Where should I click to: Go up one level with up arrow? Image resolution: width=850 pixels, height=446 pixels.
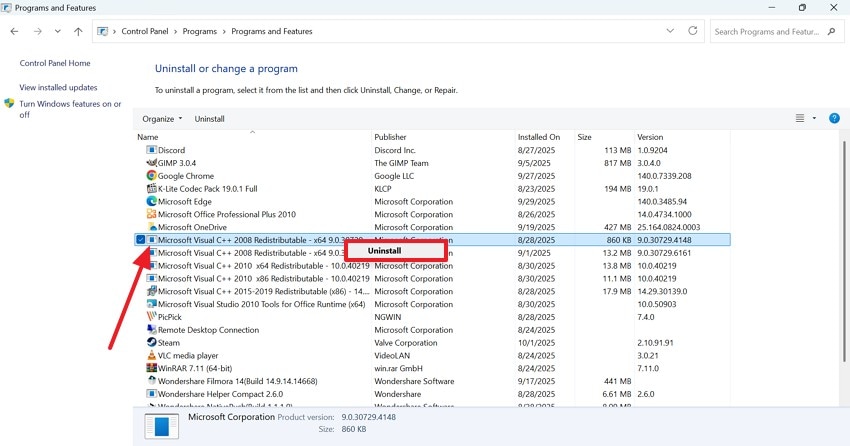coord(78,31)
